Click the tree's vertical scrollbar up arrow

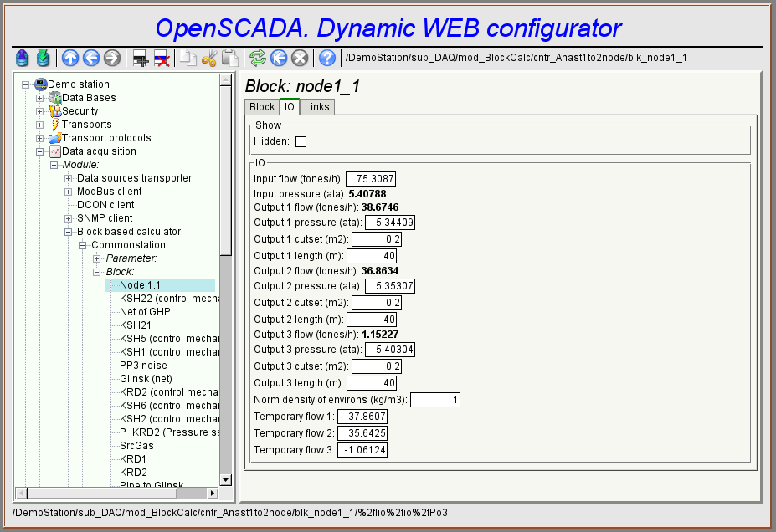point(226,79)
